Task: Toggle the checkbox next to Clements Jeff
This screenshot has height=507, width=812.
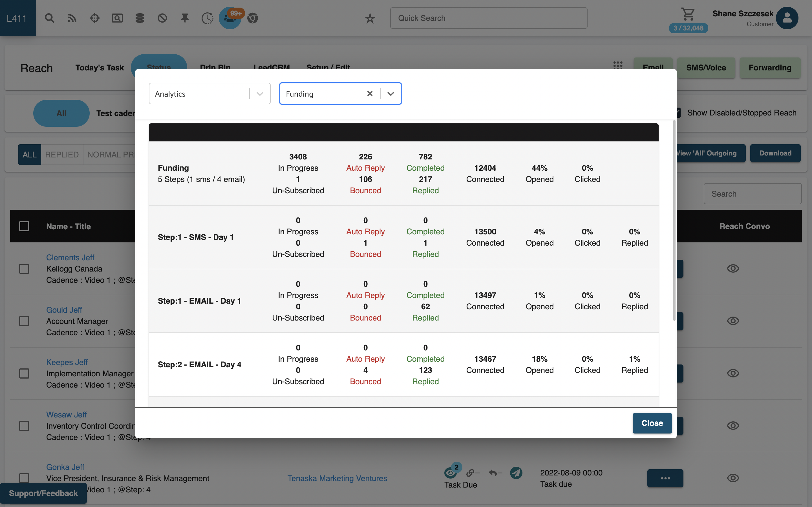Action: (24, 268)
